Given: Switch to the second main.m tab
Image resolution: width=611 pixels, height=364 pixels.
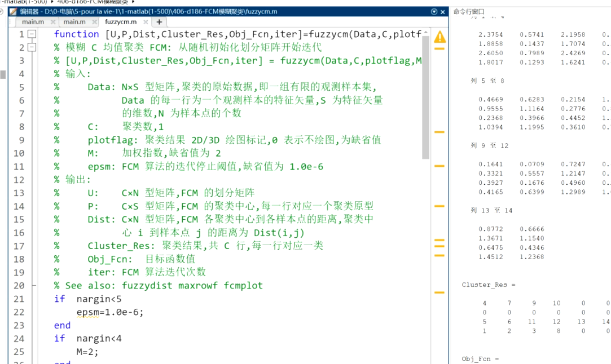Looking at the screenshot, I should coord(74,22).
